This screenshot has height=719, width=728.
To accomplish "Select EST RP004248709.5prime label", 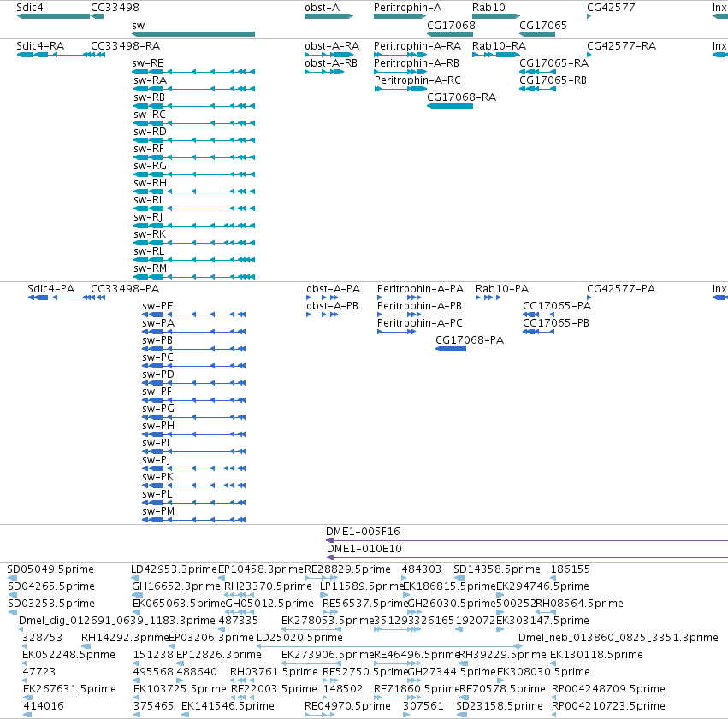I will [x=608, y=689].
